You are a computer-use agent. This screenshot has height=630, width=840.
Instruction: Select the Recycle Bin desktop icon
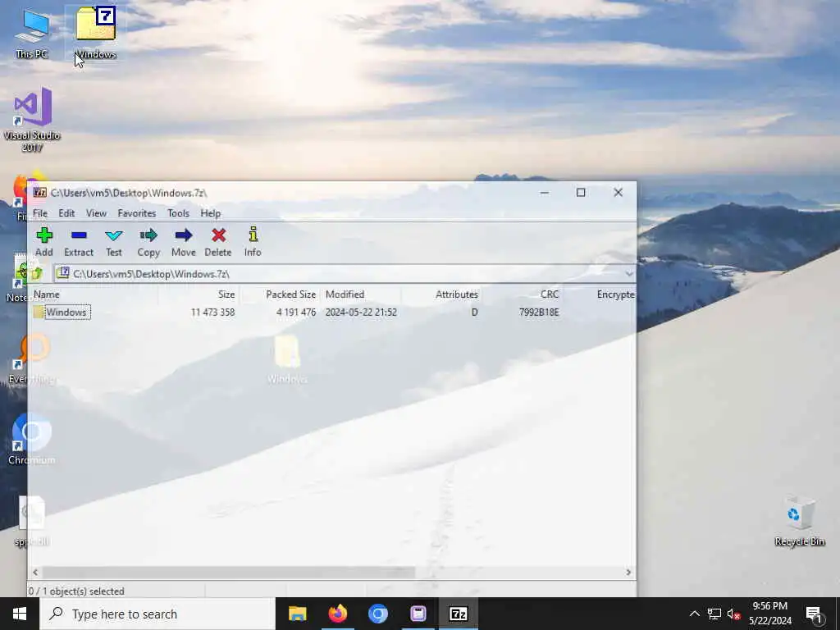[x=799, y=521]
